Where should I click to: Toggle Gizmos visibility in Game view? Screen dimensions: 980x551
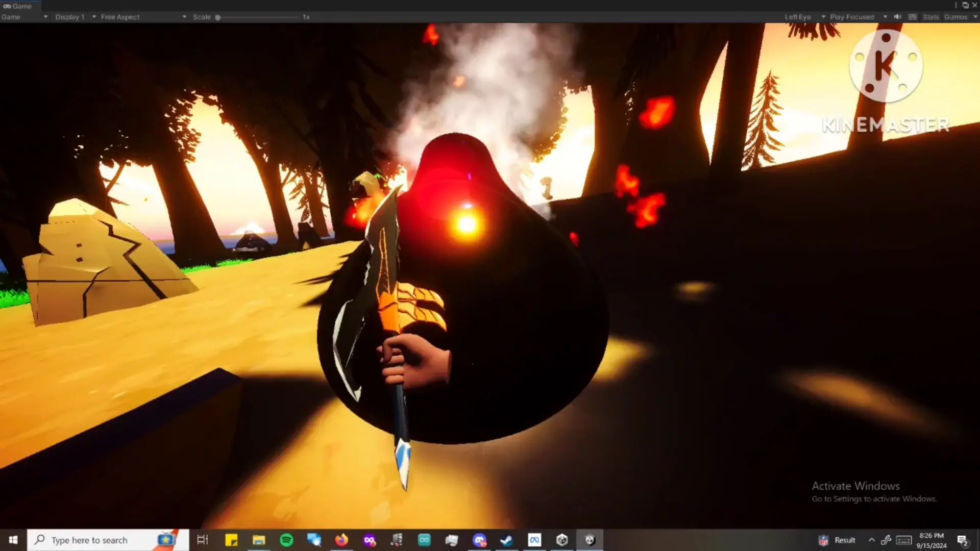[x=955, y=17]
